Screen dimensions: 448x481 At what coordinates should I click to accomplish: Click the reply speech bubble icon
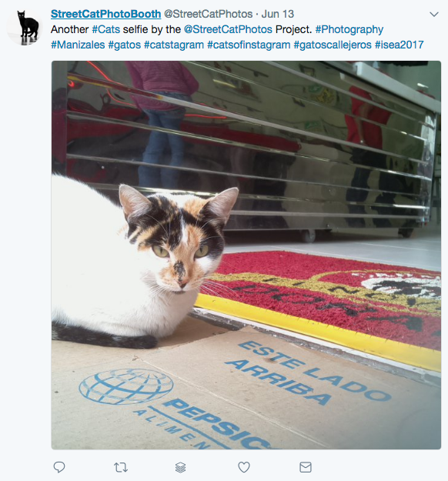pos(59,467)
